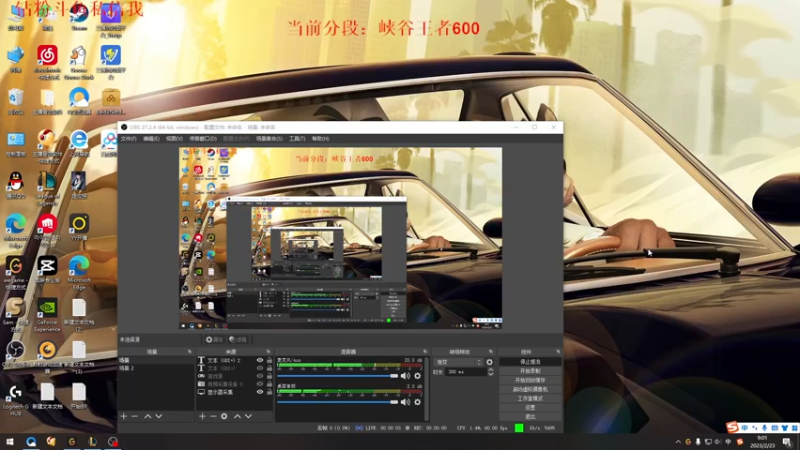
Task: Pop out the Controls dock panel
Action: click(558, 352)
